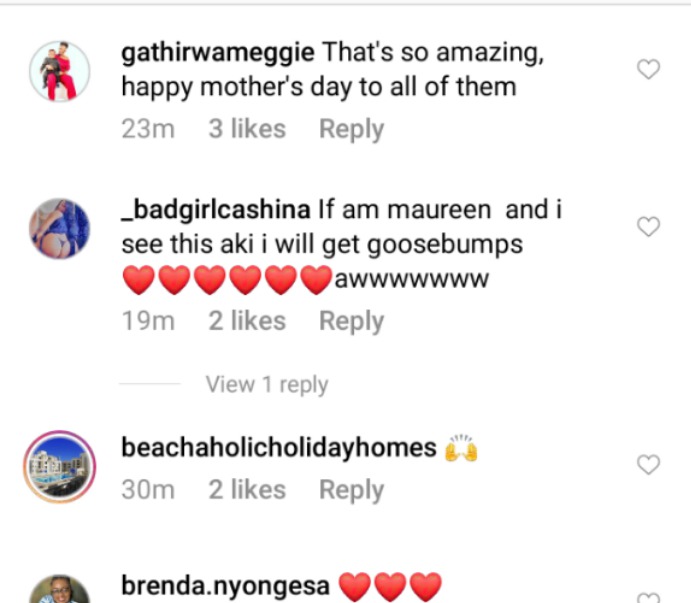
Task: Like gathirwameggie's comment with the heart icon
Action: (648, 69)
